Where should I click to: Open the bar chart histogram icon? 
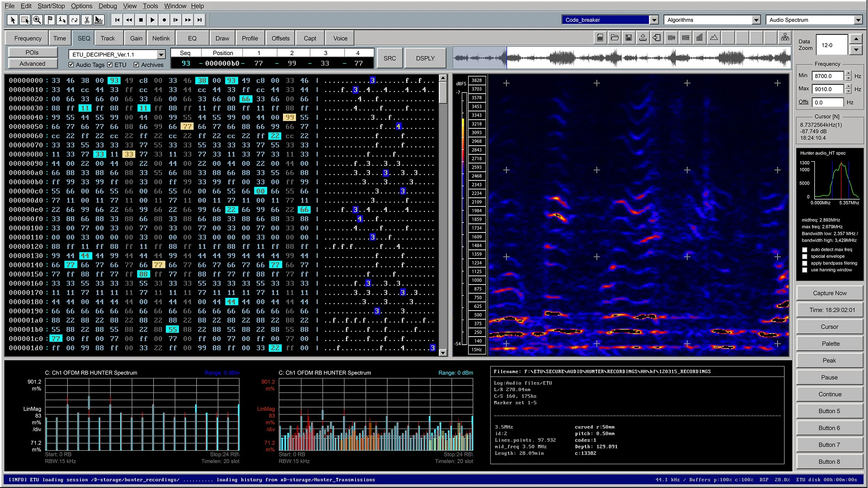point(700,37)
